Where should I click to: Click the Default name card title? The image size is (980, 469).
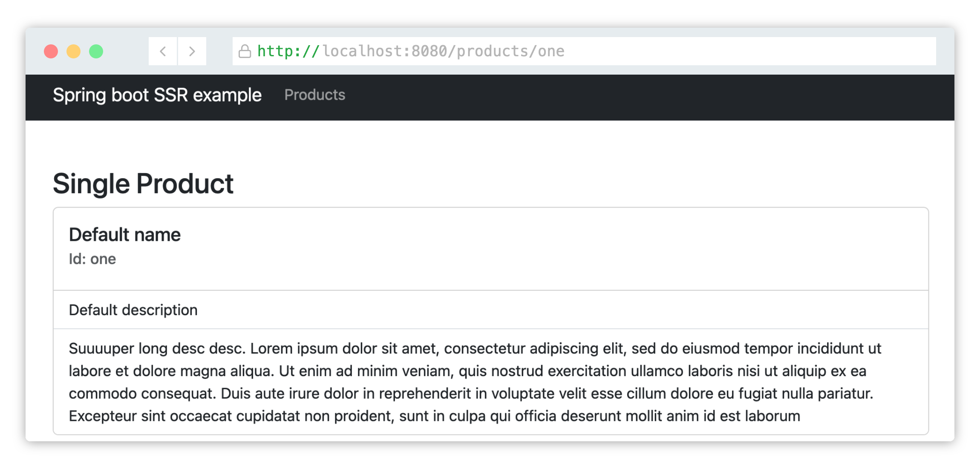[125, 234]
